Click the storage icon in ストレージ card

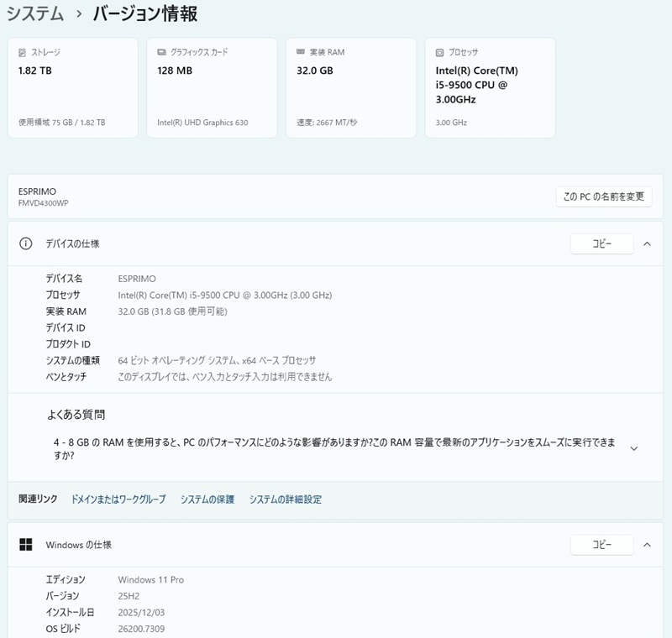tap(23, 52)
